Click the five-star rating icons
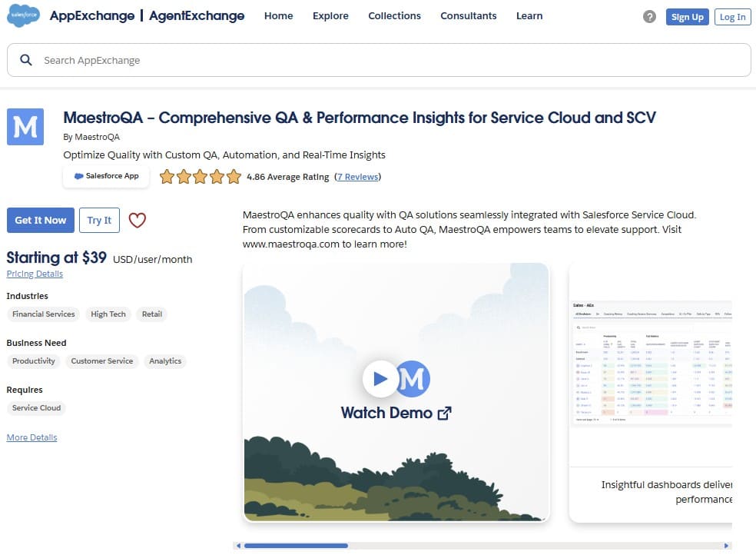 coord(200,177)
